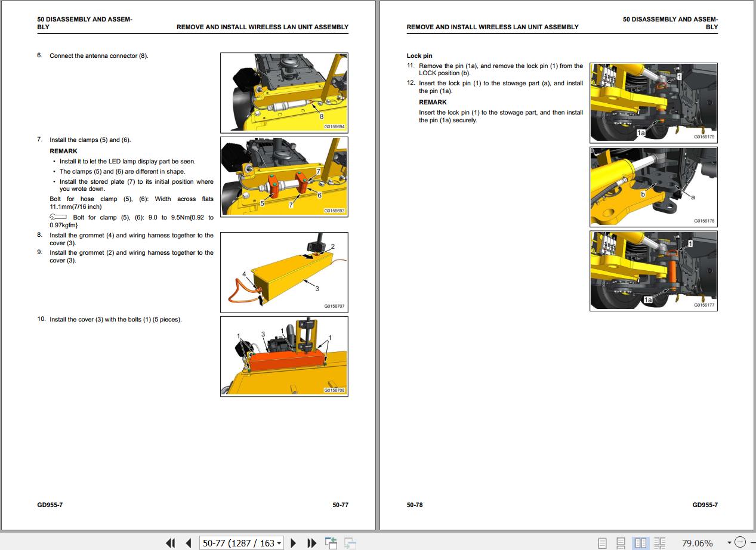756x550 pixels.
Task: Click the grayed next view button
Action: tap(350, 543)
